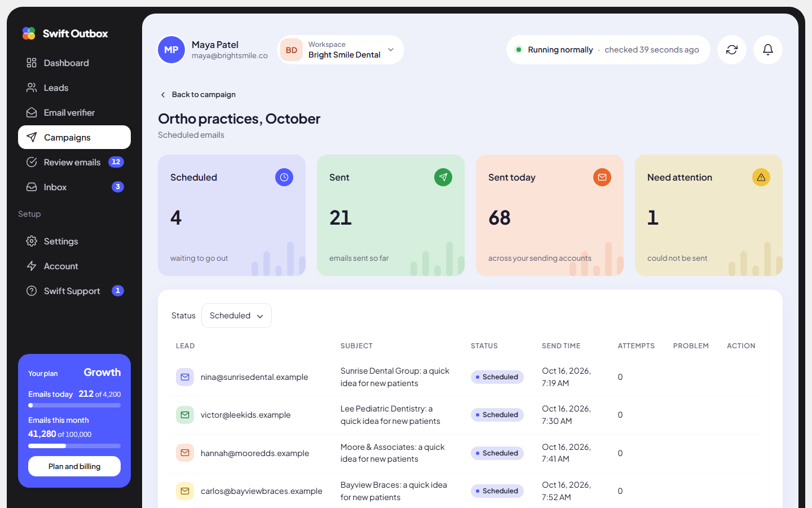Open the Account page
Image resolution: width=812 pixels, height=508 pixels.
74,266
